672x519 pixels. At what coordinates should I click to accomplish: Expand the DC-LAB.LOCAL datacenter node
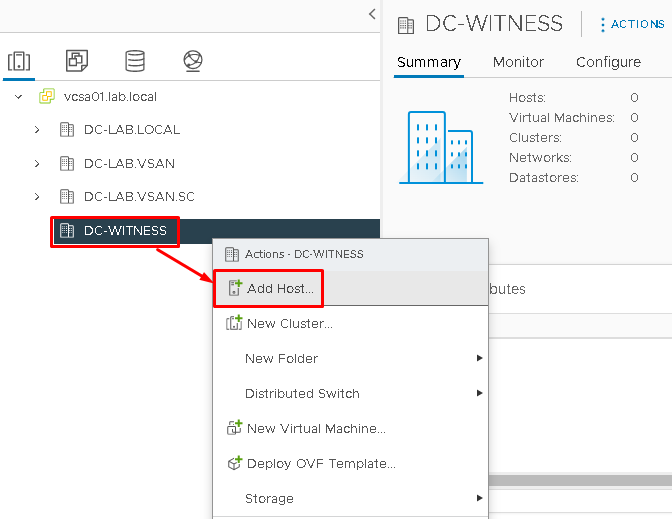(x=37, y=130)
